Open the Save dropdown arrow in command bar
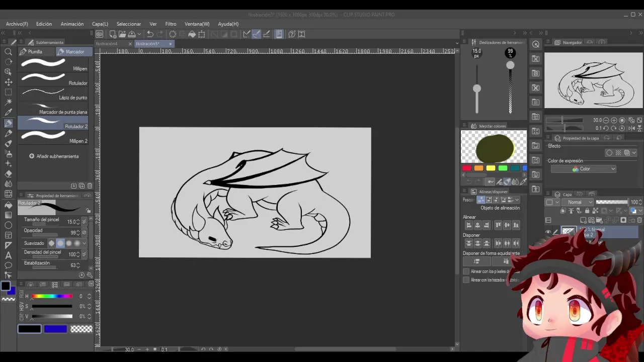The height and width of the screenshot is (362, 644). [x=138, y=34]
